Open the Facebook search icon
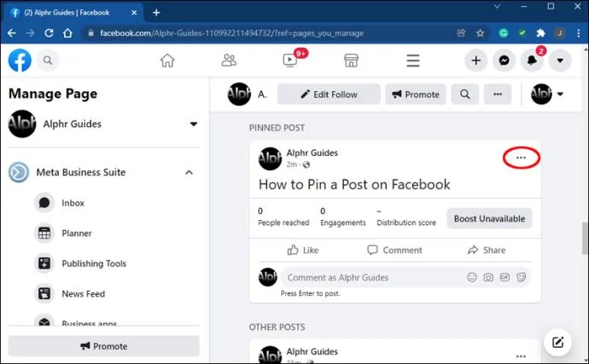589x364 pixels. tap(48, 60)
